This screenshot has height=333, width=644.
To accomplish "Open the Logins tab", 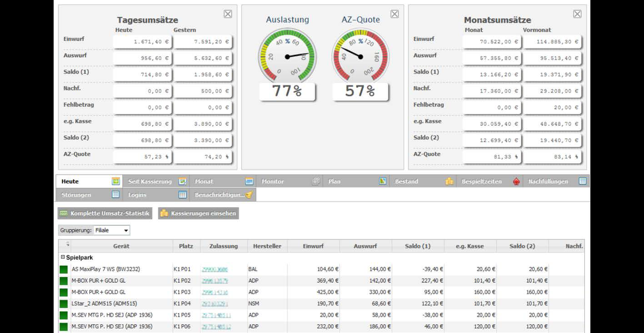I will 156,195.
